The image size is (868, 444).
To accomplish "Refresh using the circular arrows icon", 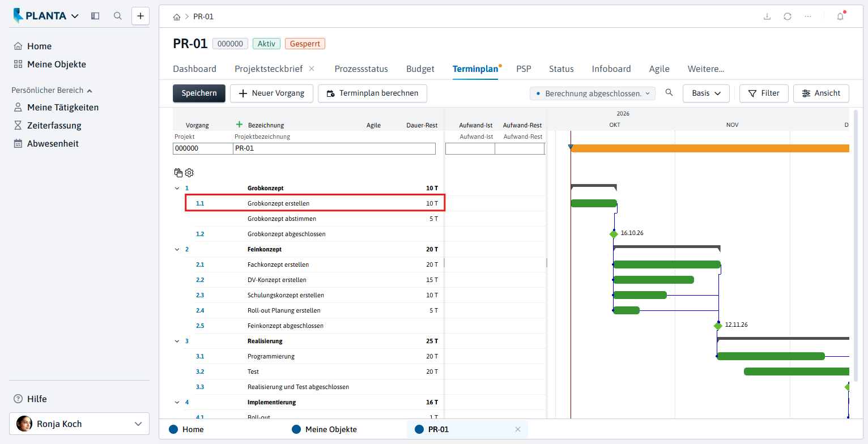I will tap(788, 16).
